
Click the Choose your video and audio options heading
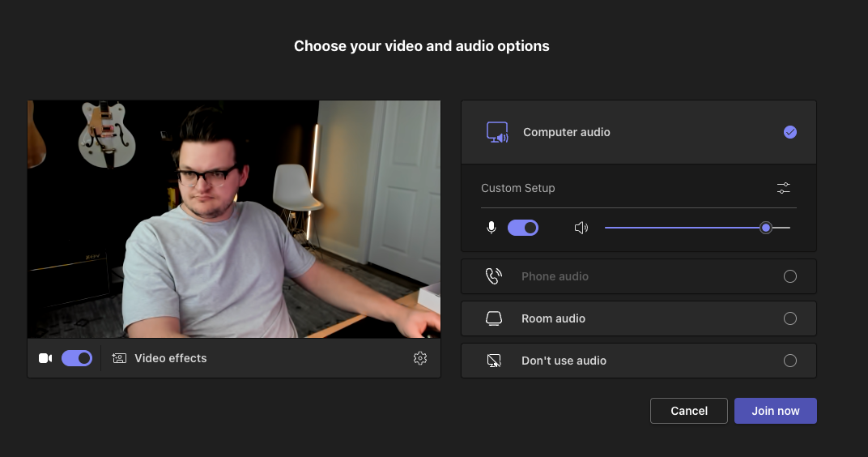[422, 46]
